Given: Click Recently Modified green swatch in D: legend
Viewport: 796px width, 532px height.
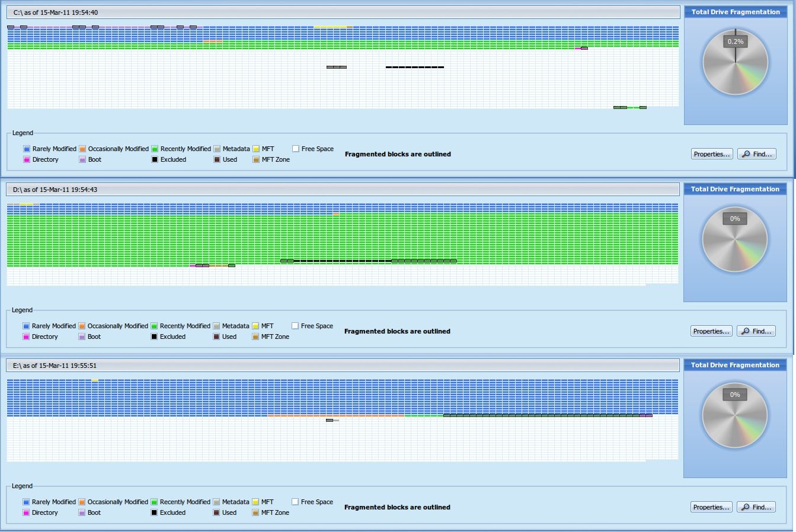Looking at the screenshot, I should point(154,326).
